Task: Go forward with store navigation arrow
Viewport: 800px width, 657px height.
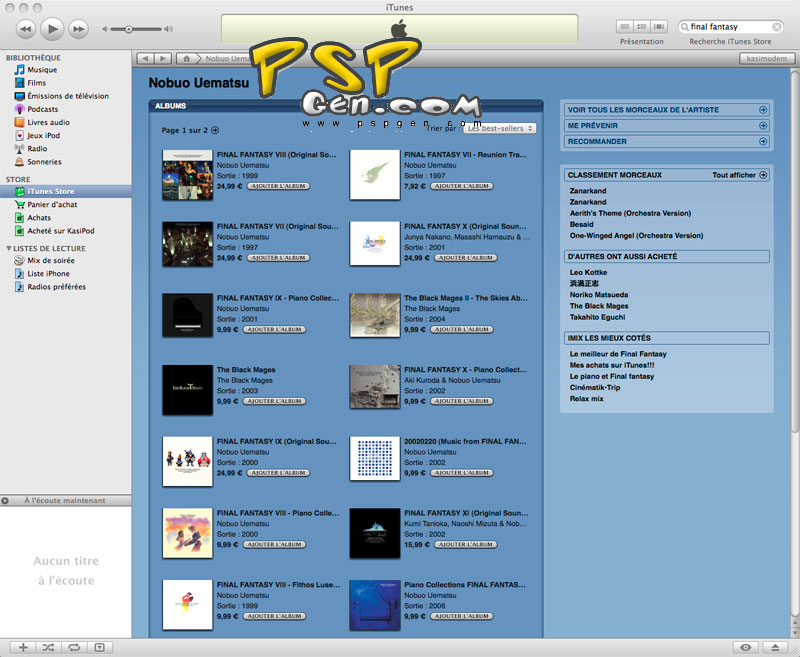Action: [x=163, y=59]
